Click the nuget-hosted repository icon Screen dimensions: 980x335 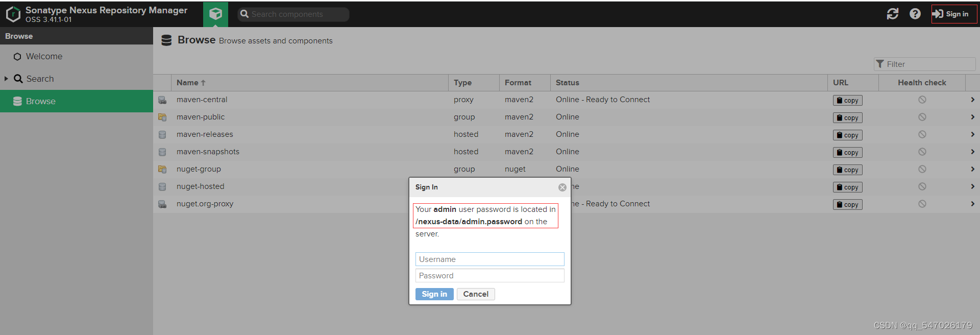tap(162, 187)
